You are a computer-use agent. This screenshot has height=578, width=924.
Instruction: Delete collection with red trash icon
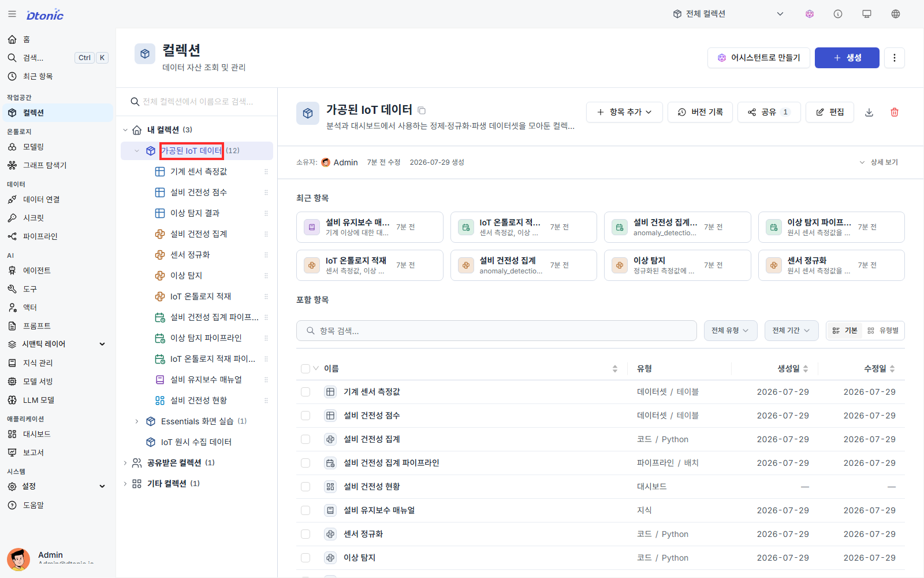(x=895, y=112)
